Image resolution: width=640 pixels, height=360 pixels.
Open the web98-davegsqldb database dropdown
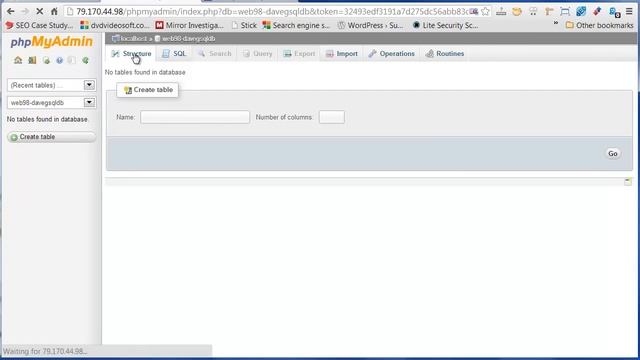point(51,102)
